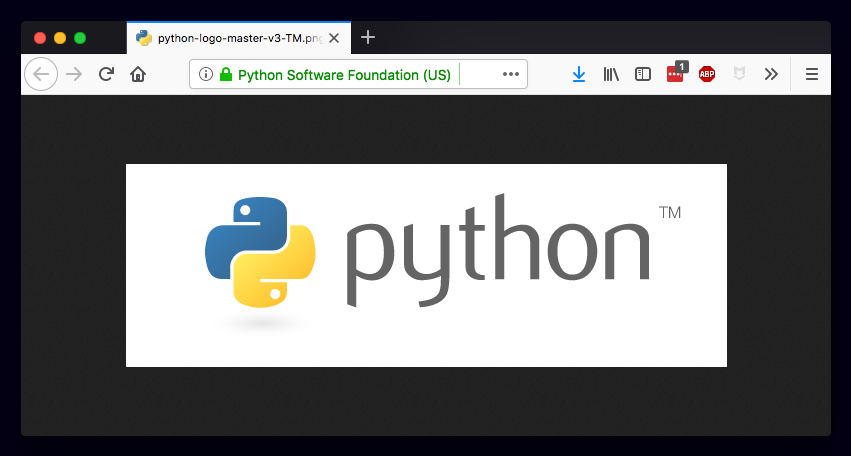The image size is (851, 456).
Task: Open the Downloads arrow panel
Action: 579,74
